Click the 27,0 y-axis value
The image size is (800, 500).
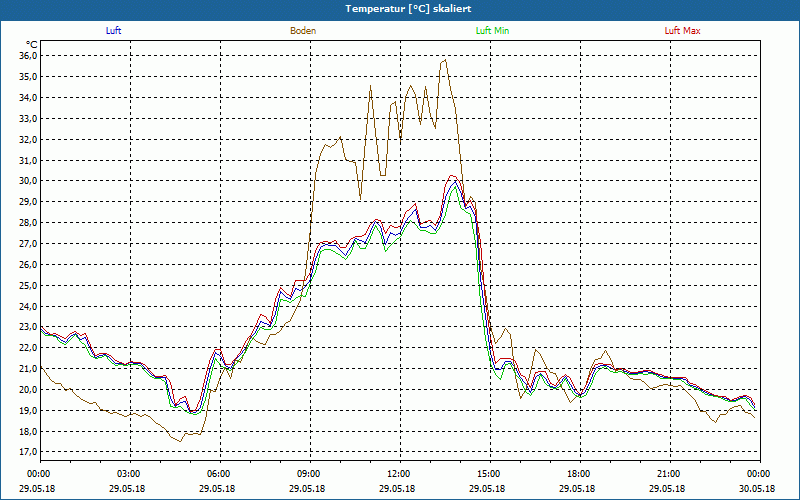coord(28,243)
